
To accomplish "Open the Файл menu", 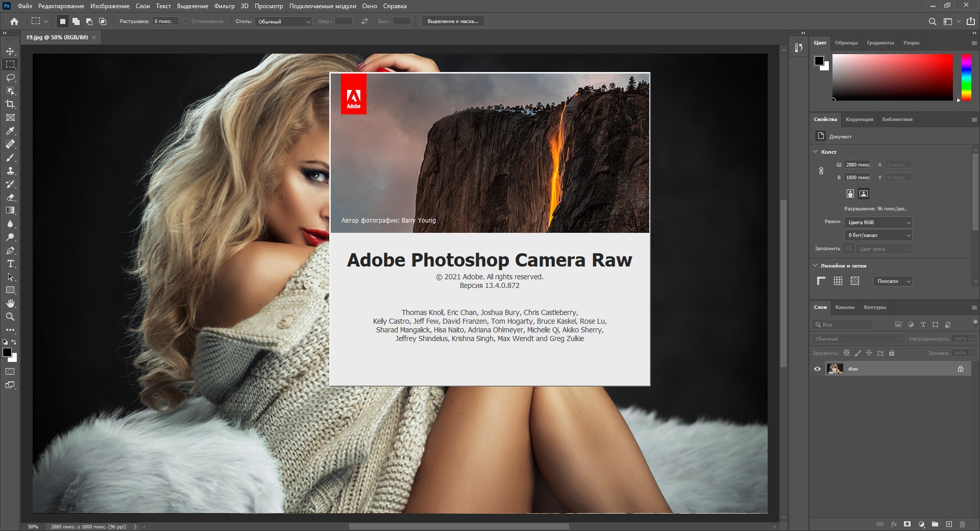I will tap(24, 6).
